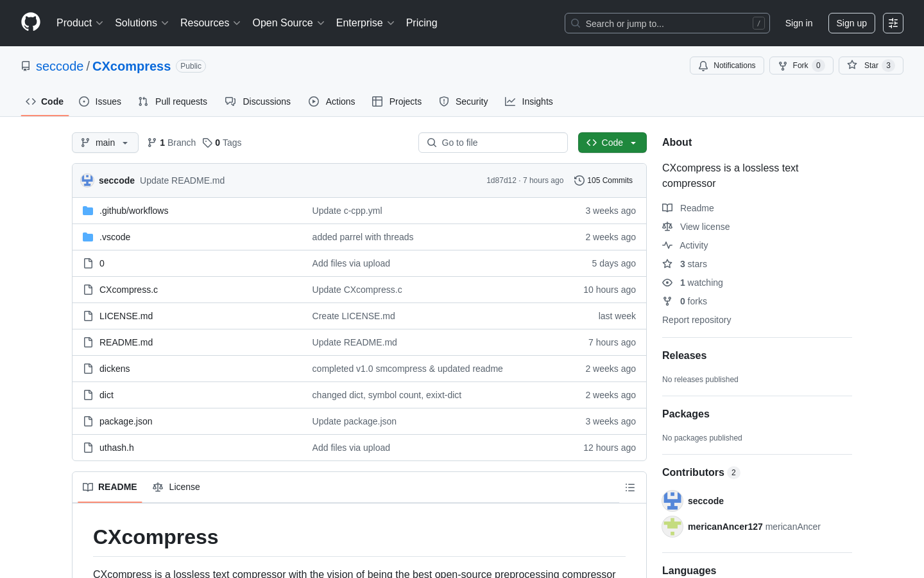Open the command palette icon
This screenshot has width=924, height=578.
tap(893, 23)
